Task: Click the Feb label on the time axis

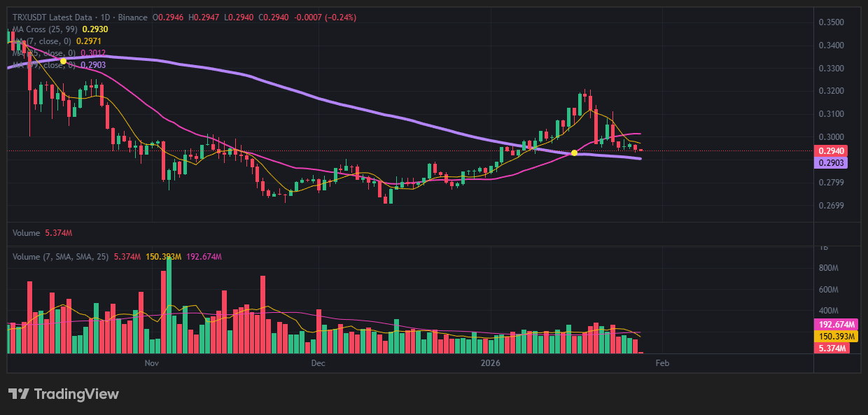Action: [x=662, y=363]
